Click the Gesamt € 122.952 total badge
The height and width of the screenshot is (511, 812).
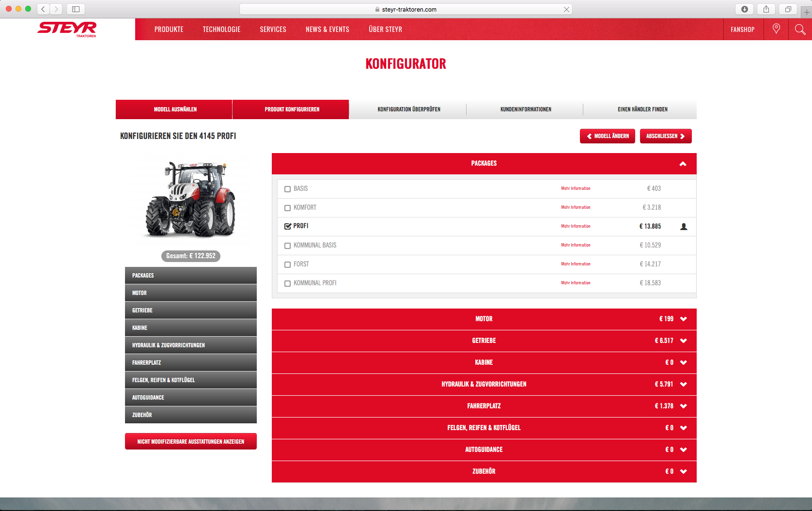pos(191,256)
